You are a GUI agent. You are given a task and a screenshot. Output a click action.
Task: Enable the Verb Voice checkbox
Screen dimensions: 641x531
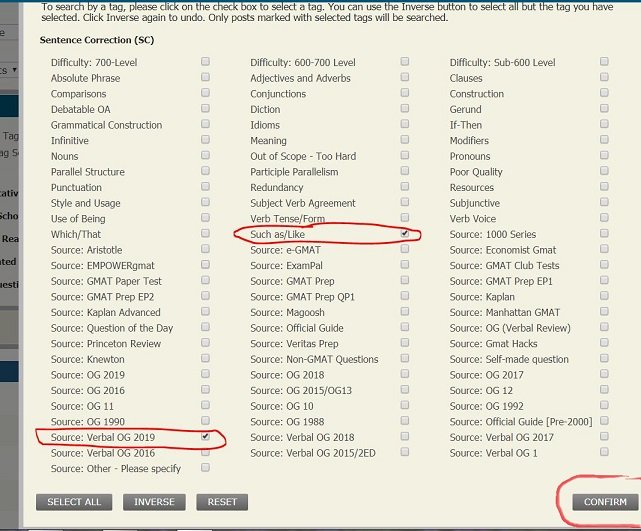(604, 217)
